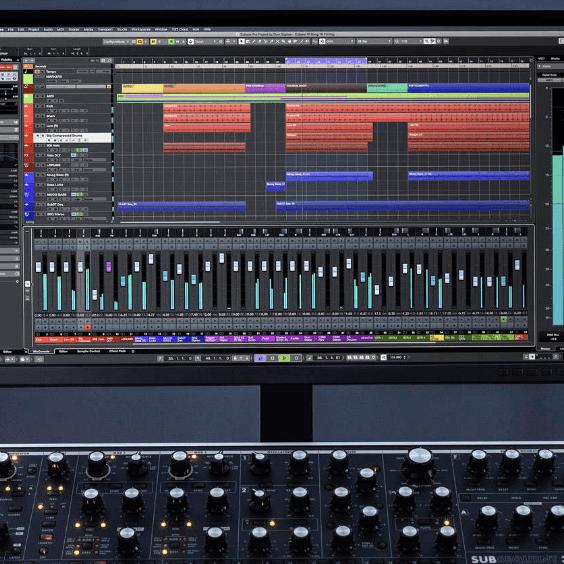
Task: Click the orange toolbar button beside Configurations
Action: (140, 42)
